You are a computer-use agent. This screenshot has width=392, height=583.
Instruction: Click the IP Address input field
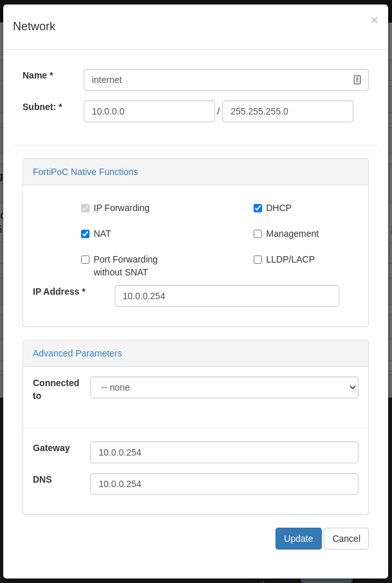click(227, 296)
